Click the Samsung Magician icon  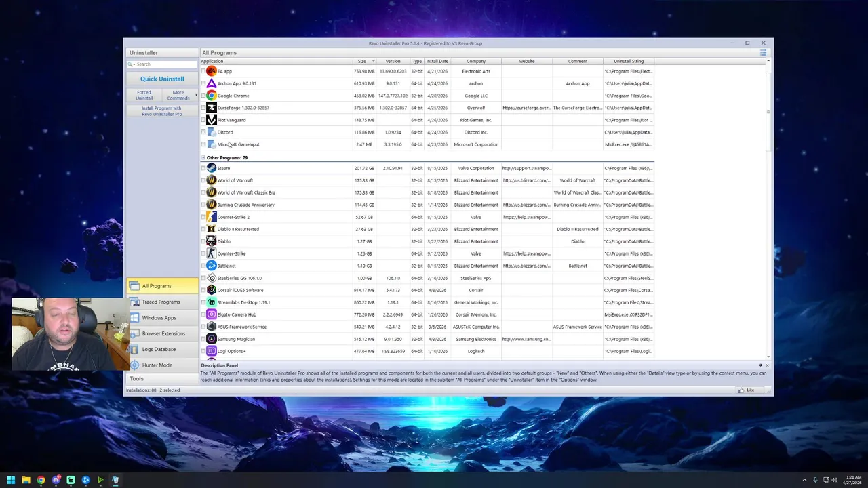coord(212,339)
